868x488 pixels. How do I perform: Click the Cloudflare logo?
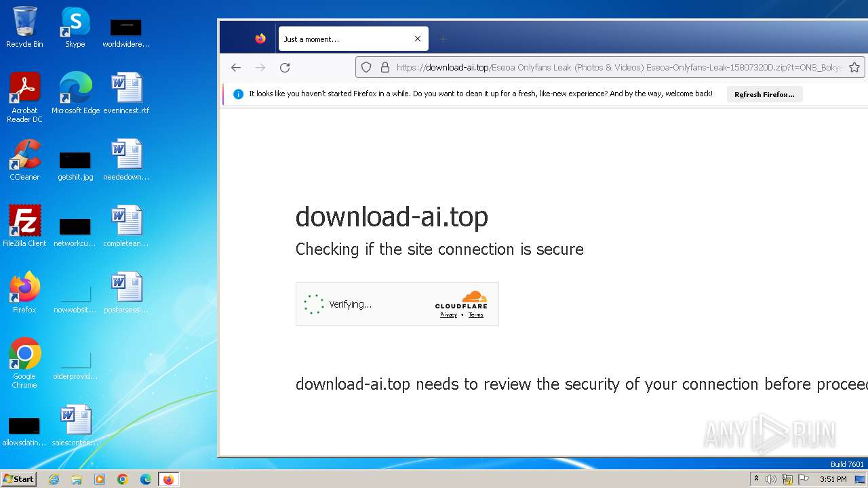[461, 300]
